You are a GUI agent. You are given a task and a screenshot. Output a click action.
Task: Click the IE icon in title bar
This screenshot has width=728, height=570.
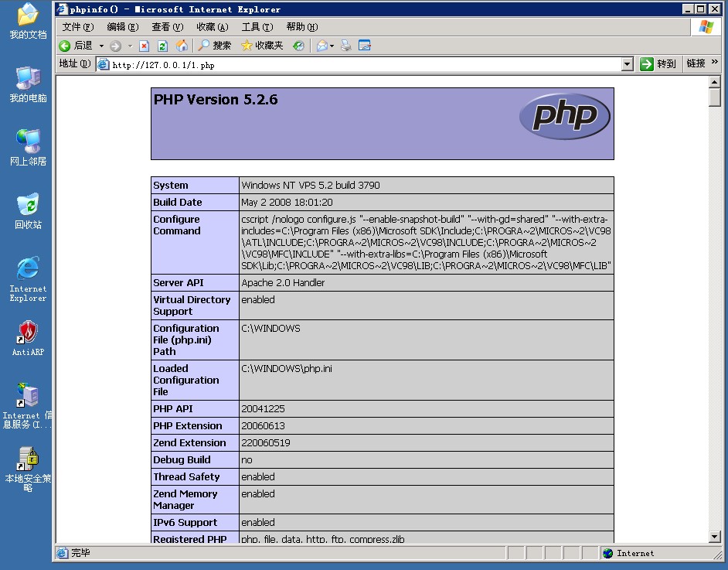pos(62,9)
